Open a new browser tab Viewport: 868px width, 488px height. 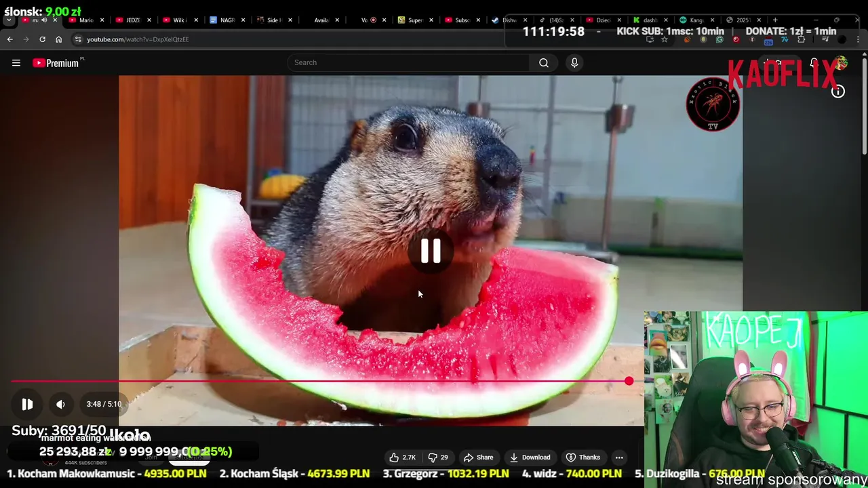pos(775,20)
